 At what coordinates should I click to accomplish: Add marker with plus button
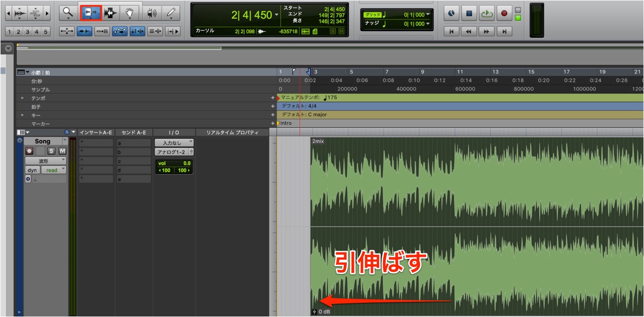(x=273, y=123)
